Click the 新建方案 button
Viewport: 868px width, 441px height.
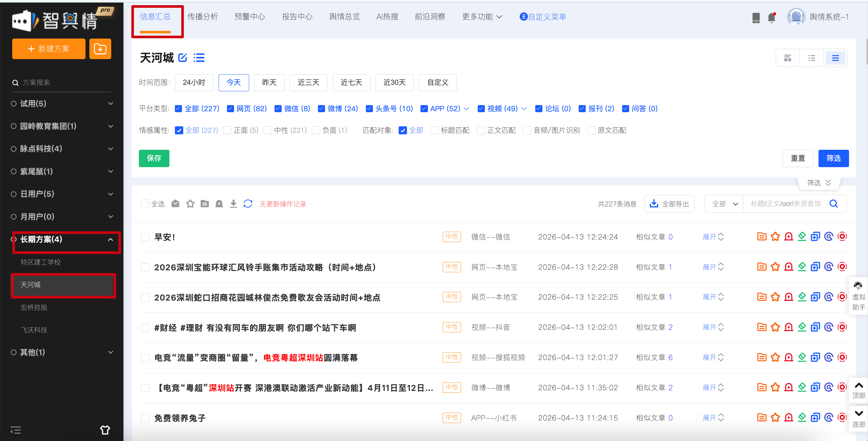pos(49,49)
